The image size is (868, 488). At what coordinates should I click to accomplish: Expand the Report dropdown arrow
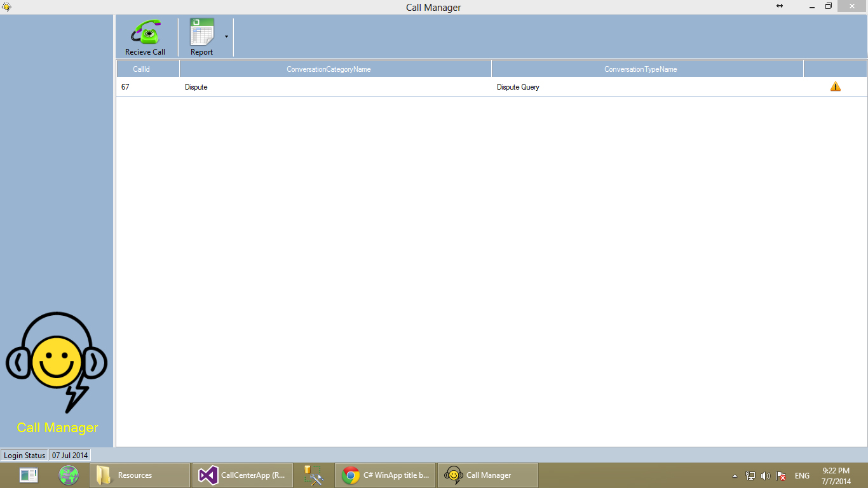click(226, 36)
